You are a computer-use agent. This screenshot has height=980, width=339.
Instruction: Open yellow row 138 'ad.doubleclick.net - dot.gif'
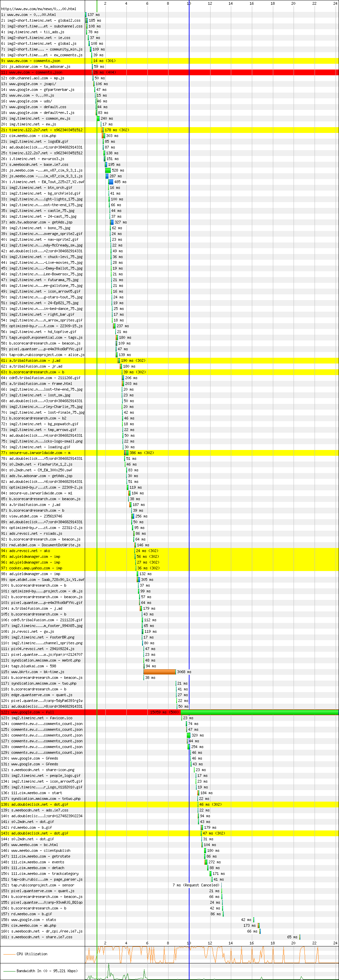tap(169, 805)
